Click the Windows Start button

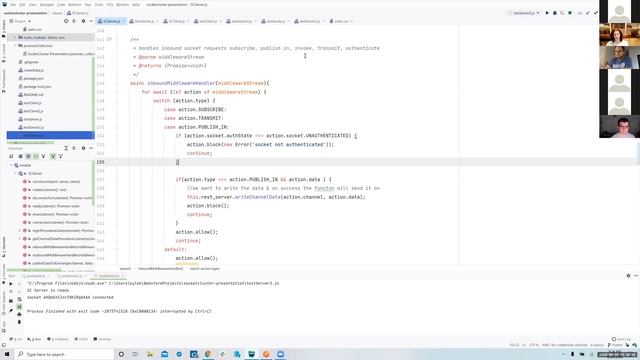pyautogui.click(x=7, y=354)
